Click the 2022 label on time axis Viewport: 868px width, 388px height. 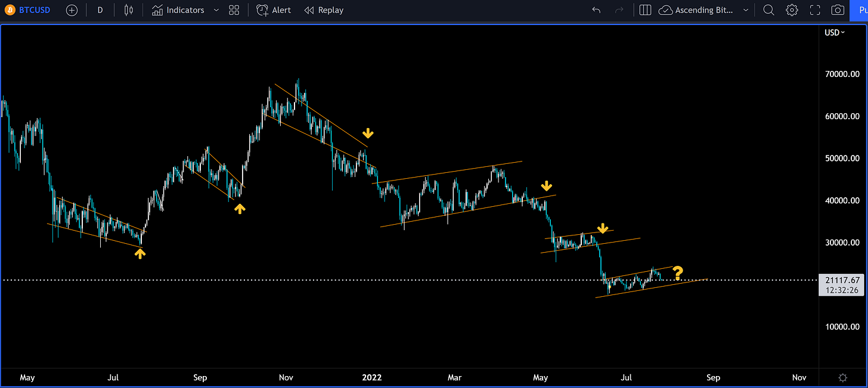point(371,377)
